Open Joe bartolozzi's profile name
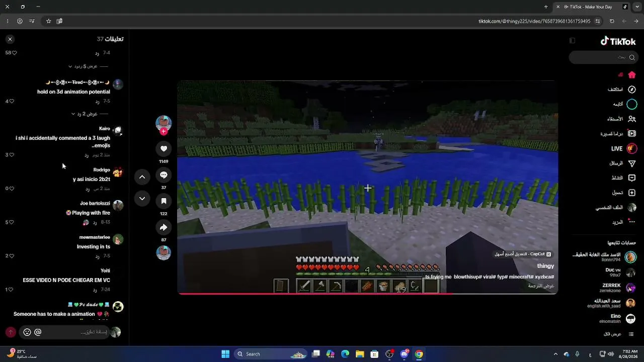Image resolution: width=644 pixels, height=362 pixels. coord(95,204)
